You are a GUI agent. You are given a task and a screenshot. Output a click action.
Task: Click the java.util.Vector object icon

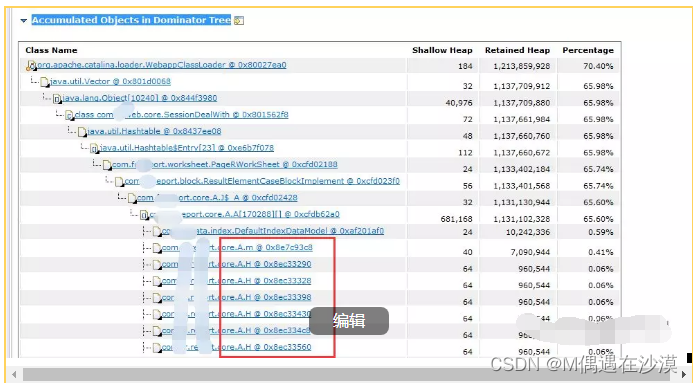(45, 82)
